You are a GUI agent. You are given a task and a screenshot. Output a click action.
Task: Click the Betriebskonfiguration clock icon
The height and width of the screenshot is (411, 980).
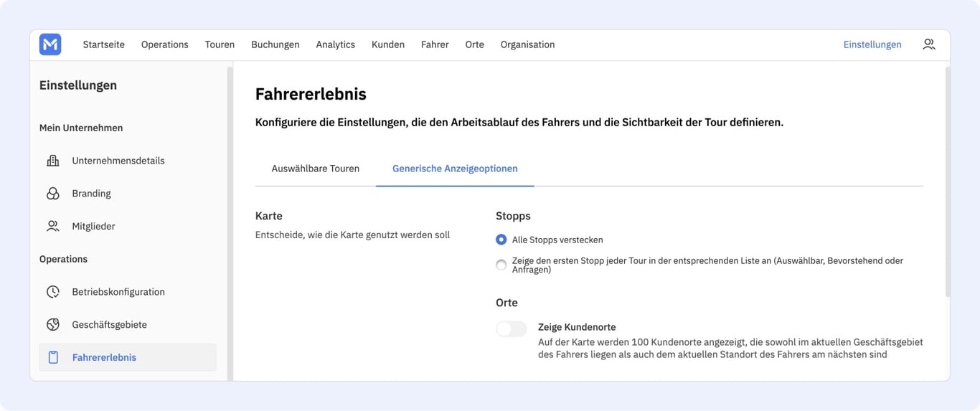click(x=53, y=292)
